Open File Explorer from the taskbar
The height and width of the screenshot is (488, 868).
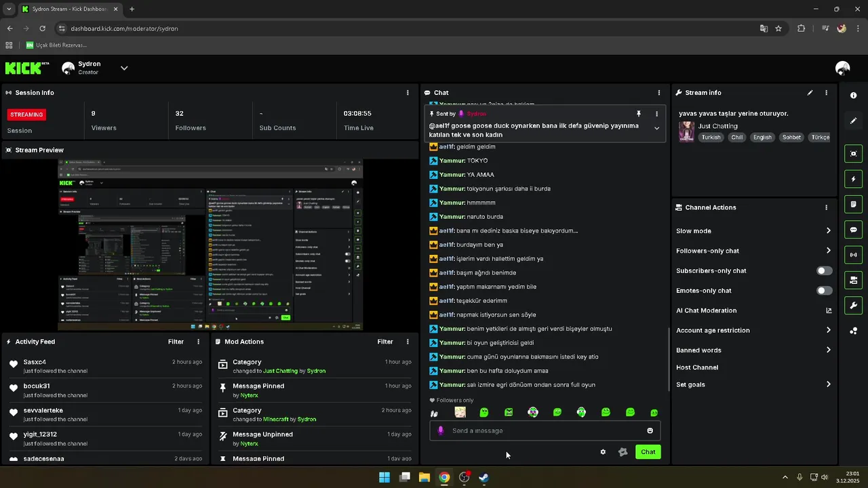pos(425,477)
